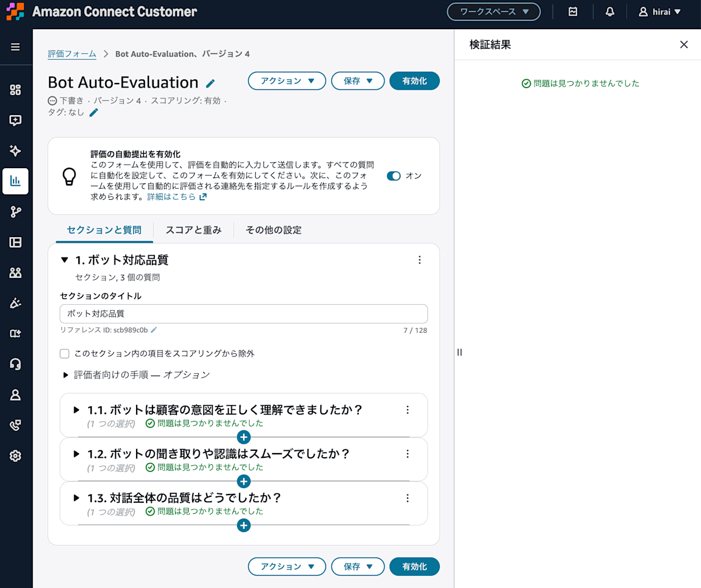Viewport: 701px width, 588px height.
Task: Add item below question 1.1 with plus
Action: (x=244, y=437)
